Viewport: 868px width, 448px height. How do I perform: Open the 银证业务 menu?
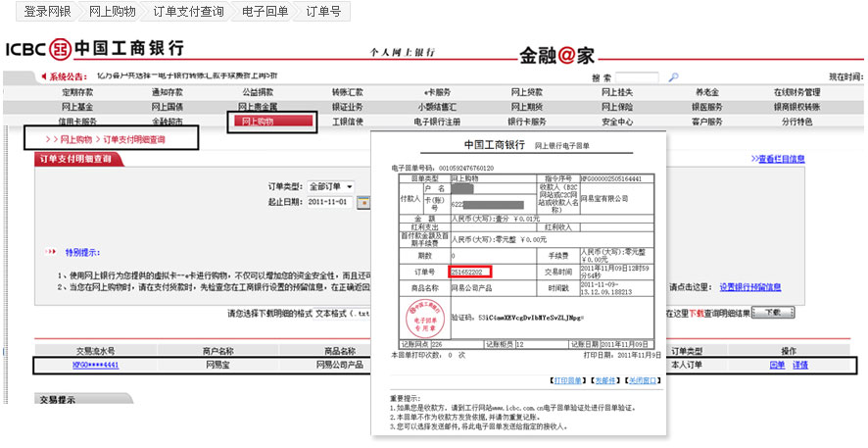pos(348,107)
